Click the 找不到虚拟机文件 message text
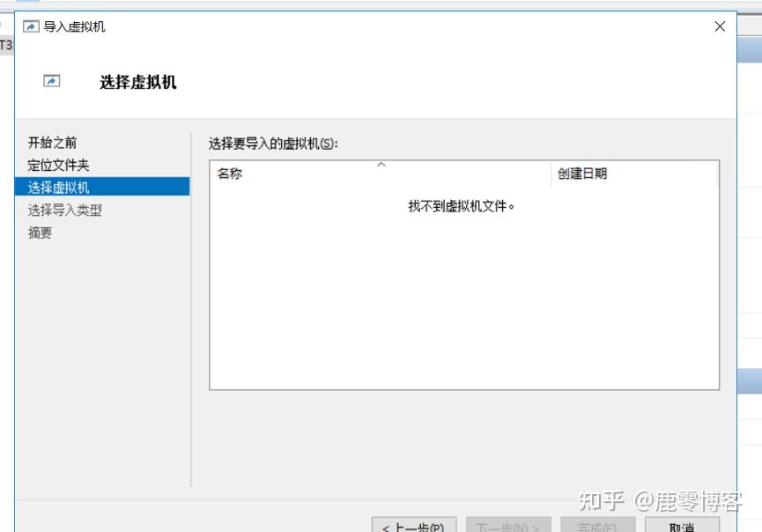Viewport: 762px width, 532px height. 462,203
